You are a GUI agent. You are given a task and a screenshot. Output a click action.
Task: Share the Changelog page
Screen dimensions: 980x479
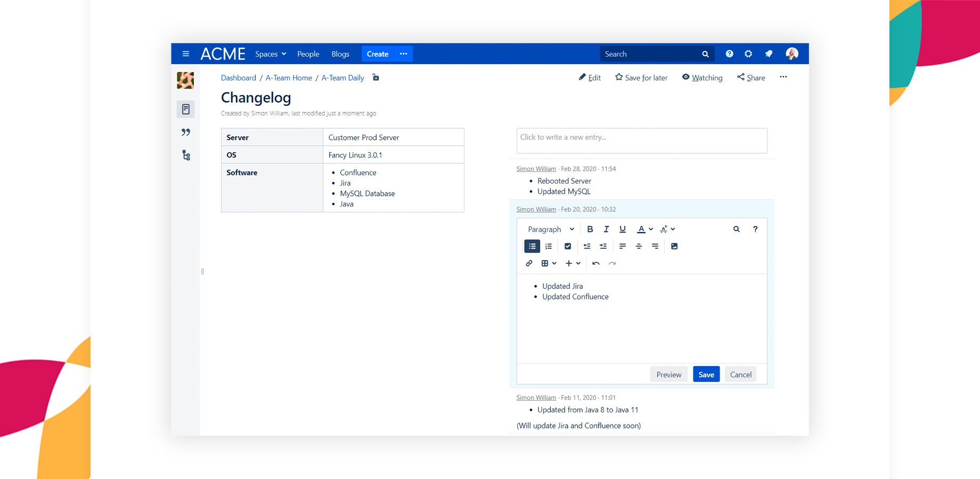click(x=751, y=78)
